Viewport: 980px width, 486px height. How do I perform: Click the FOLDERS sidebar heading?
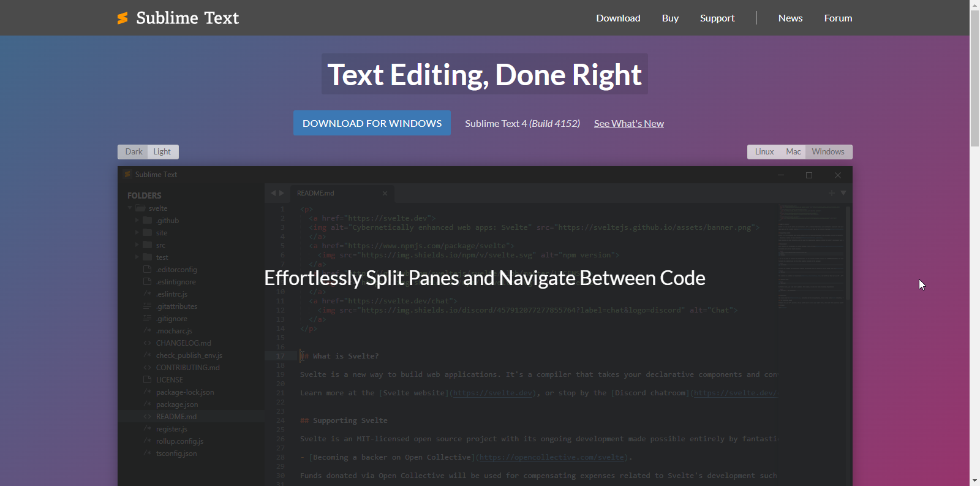[x=145, y=196]
